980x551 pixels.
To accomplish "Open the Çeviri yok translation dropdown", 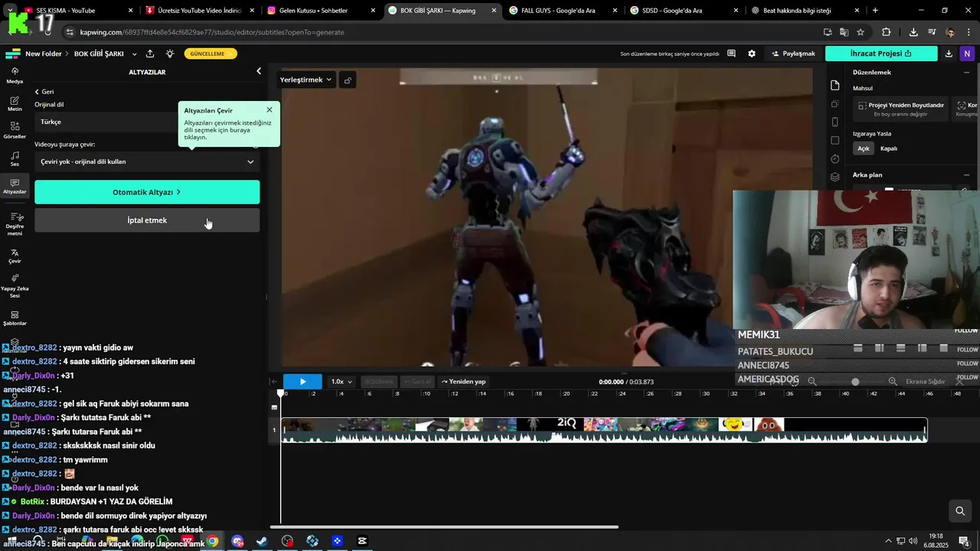I will tap(147, 161).
